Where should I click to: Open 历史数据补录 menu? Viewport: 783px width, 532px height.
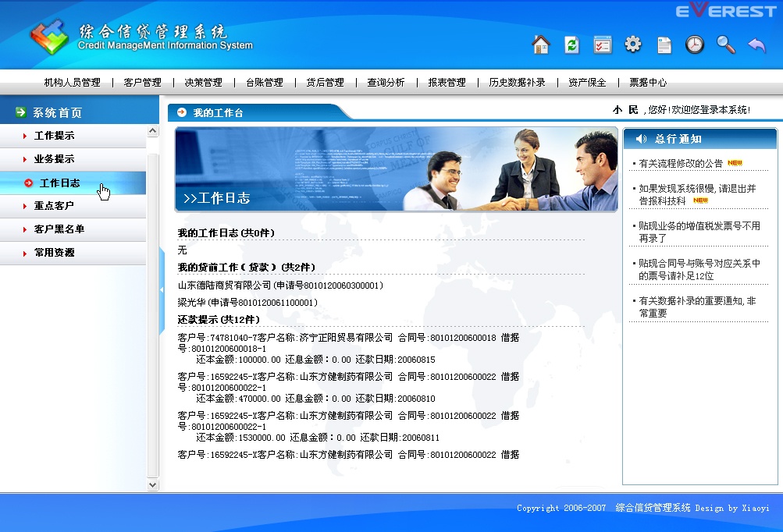click(518, 83)
